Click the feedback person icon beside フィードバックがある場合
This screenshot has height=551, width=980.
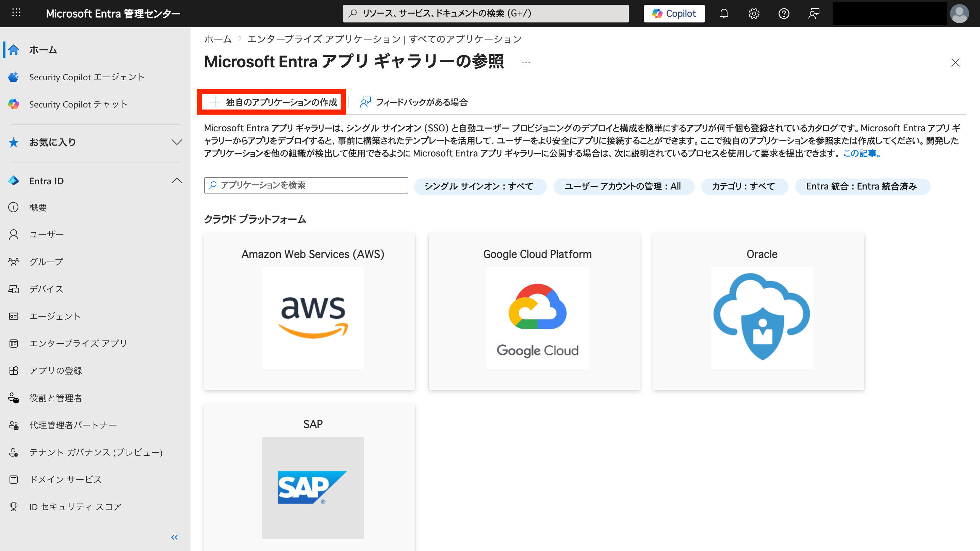point(365,102)
